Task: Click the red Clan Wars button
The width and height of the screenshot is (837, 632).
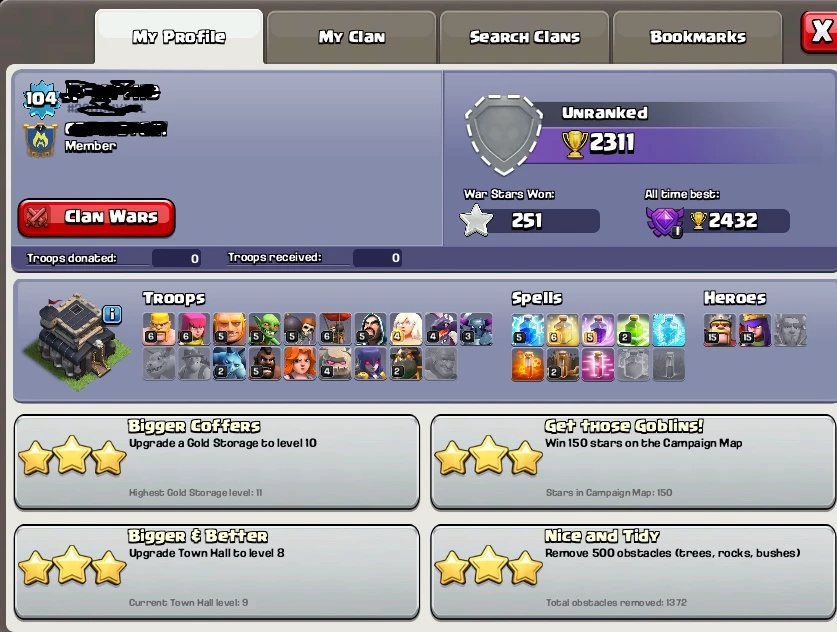Action: click(x=97, y=217)
